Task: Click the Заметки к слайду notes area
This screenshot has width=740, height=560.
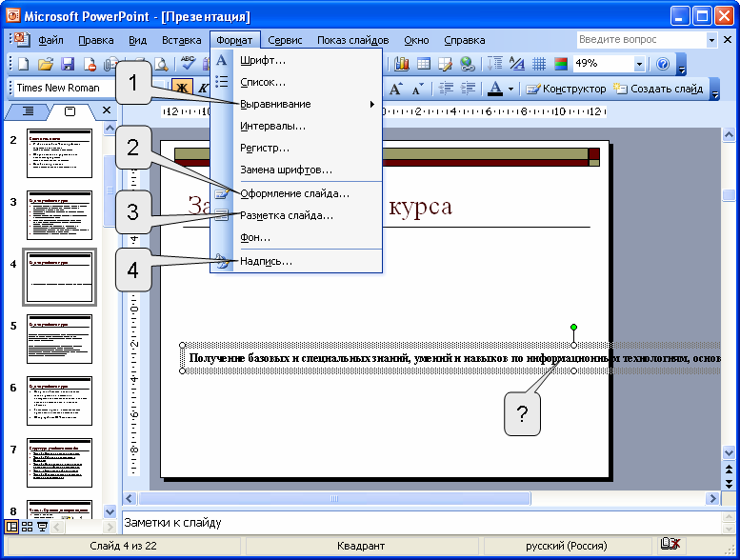Action: click(x=420, y=523)
